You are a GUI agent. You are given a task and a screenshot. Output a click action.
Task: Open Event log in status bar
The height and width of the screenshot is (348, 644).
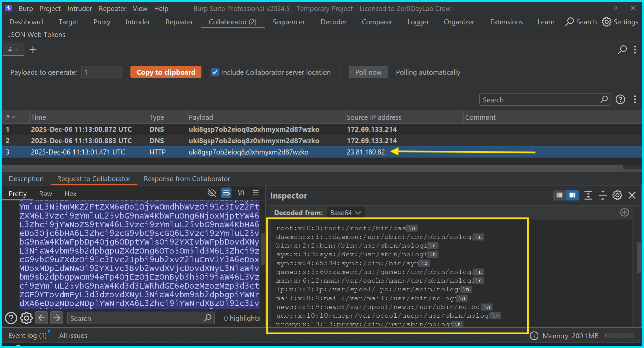(x=27, y=336)
